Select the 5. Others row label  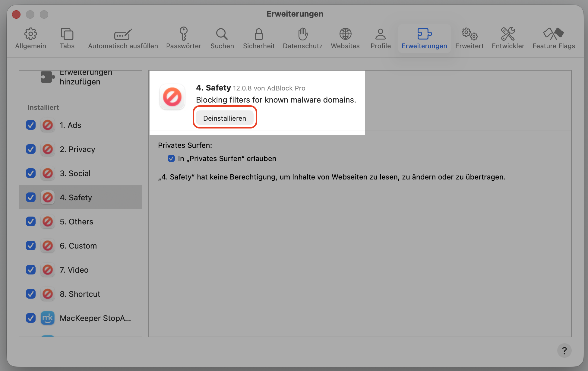[x=77, y=222]
